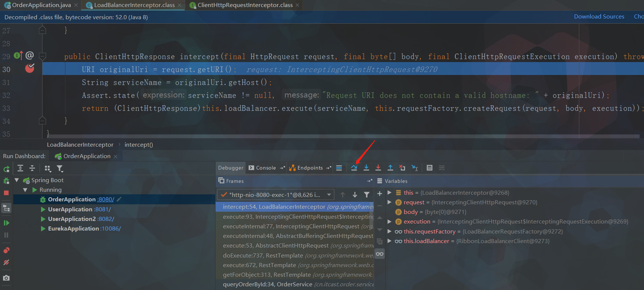Open the Evaluate Expression calculator icon
644x290 pixels.
pos(430,168)
